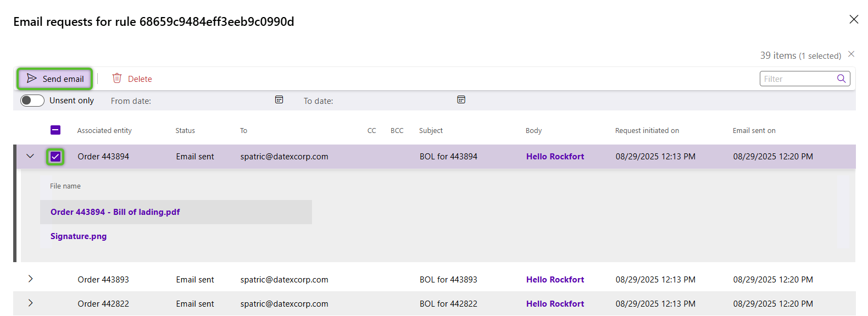Open Order 443894 - Bill of lading.pdf
Image resolution: width=868 pixels, height=316 pixels.
click(x=115, y=212)
